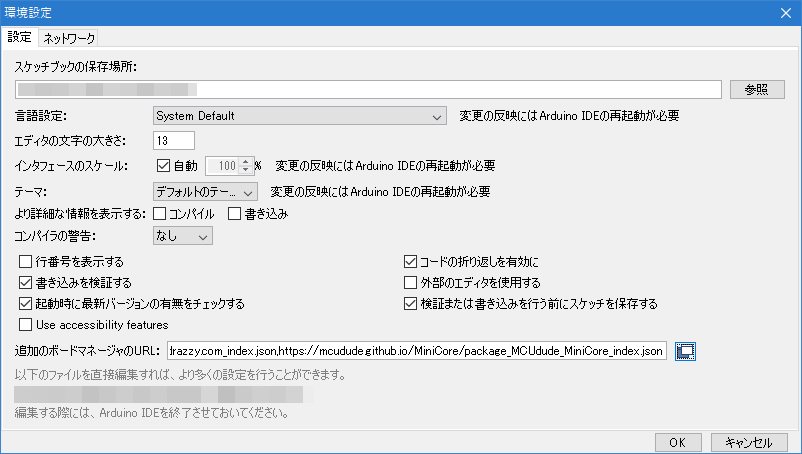Open the 言語設定 System Default dropdown
Viewport: 802px width, 454px height.
coord(300,116)
